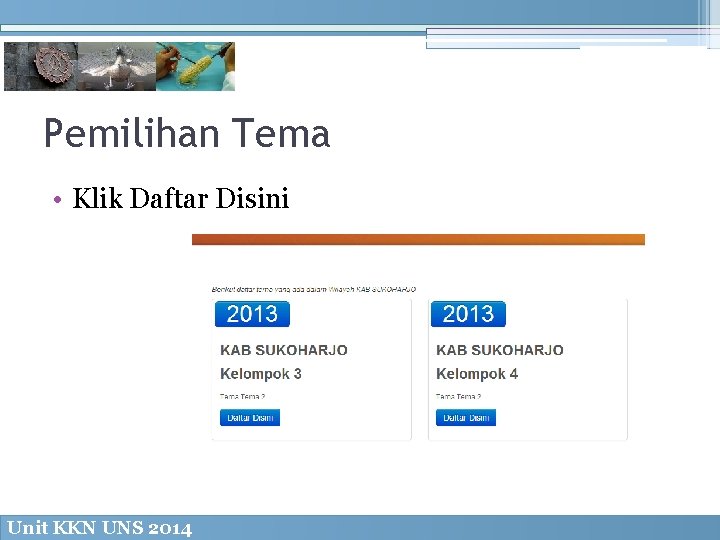Click the Pemilihan Tema slide title

coord(187,133)
